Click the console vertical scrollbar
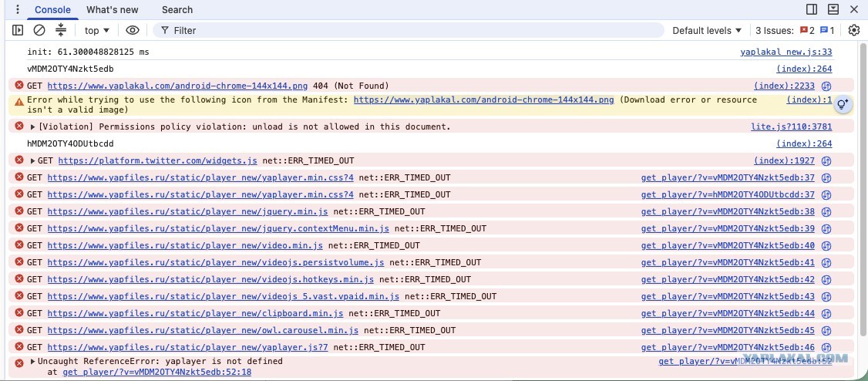 pyautogui.click(x=864, y=188)
